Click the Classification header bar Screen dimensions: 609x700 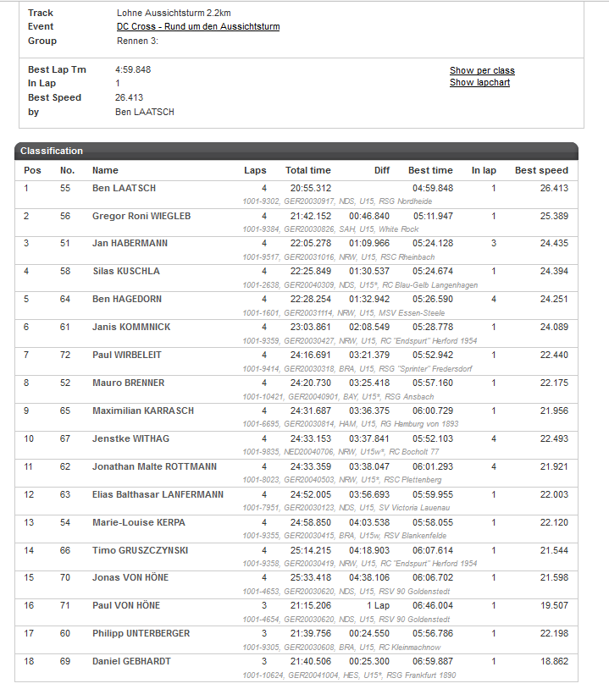tap(296, 151)
